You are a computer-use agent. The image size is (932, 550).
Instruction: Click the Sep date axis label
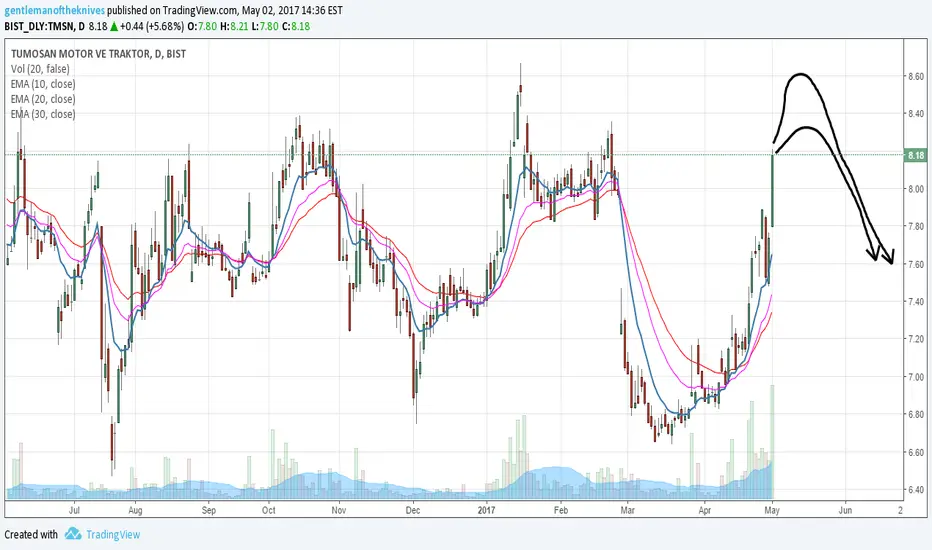click(209, 510)
